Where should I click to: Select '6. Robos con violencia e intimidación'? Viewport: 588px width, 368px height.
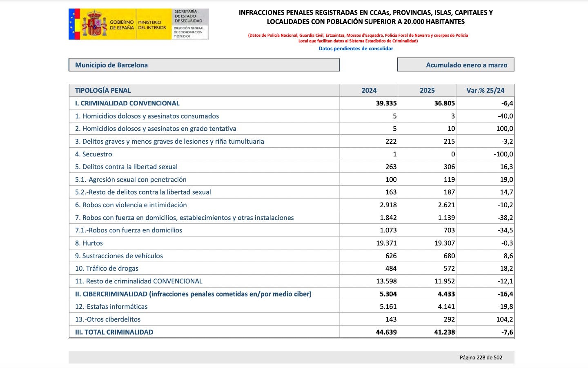tap(131, 205)
